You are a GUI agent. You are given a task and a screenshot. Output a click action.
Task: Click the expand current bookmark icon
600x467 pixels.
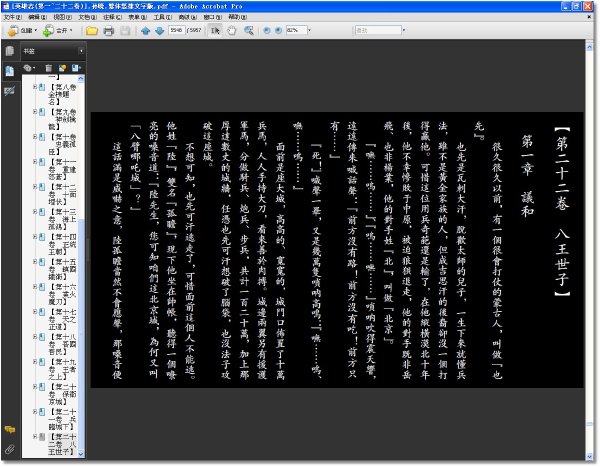pyautogui.click(x=76, y=68)
